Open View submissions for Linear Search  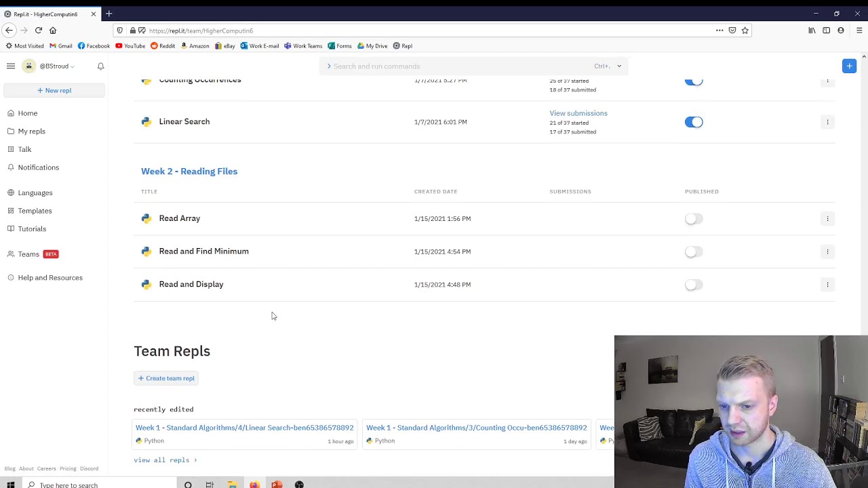(x=578, y=113)
